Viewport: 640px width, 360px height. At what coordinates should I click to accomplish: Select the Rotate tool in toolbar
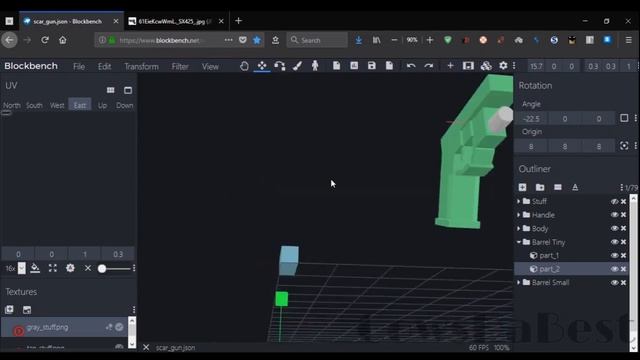tap(280, 66)
